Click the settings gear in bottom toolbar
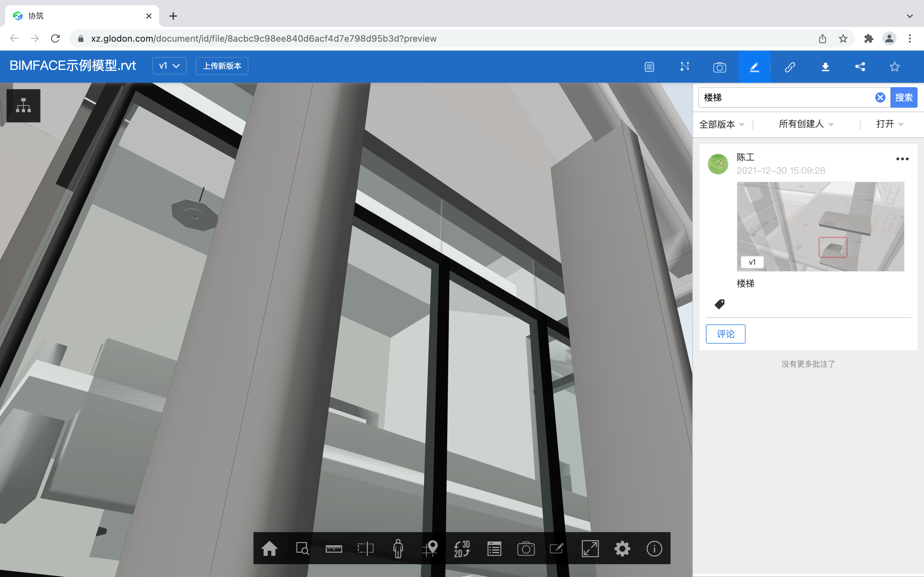The width and height of the screenshot is (924, 577). pos(622,549)
